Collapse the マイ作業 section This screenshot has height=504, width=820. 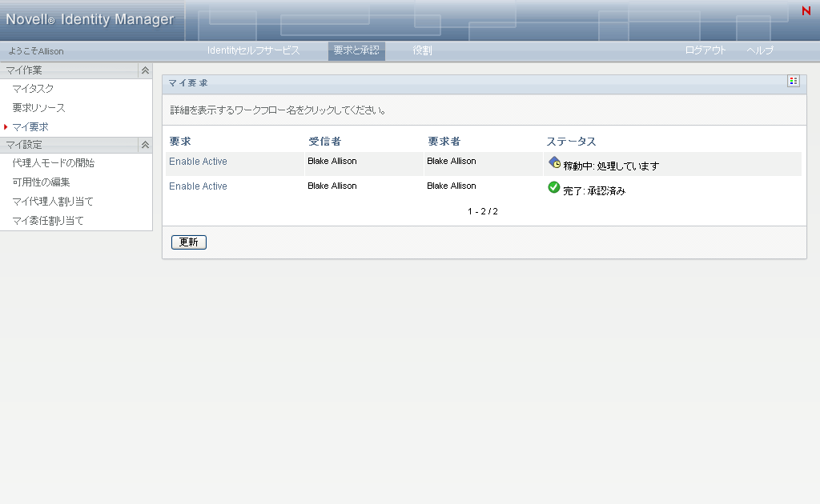point(146,70)
